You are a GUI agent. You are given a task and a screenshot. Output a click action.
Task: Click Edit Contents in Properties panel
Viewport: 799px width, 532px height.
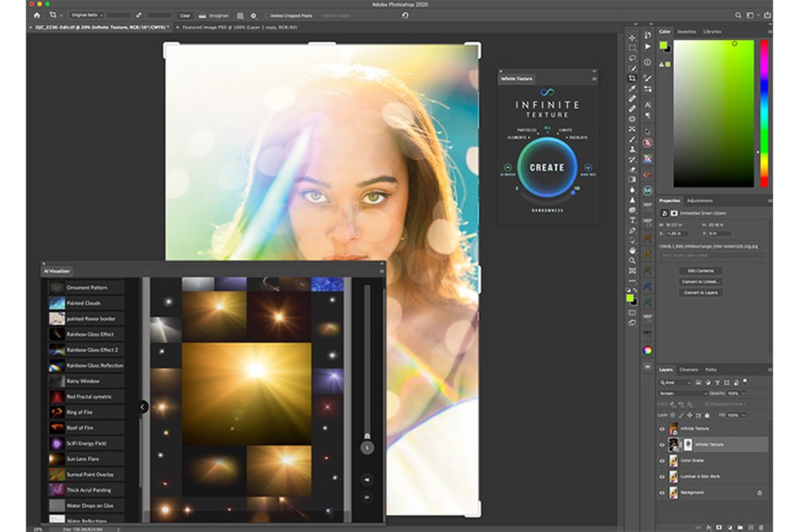(x=701, y=271)
